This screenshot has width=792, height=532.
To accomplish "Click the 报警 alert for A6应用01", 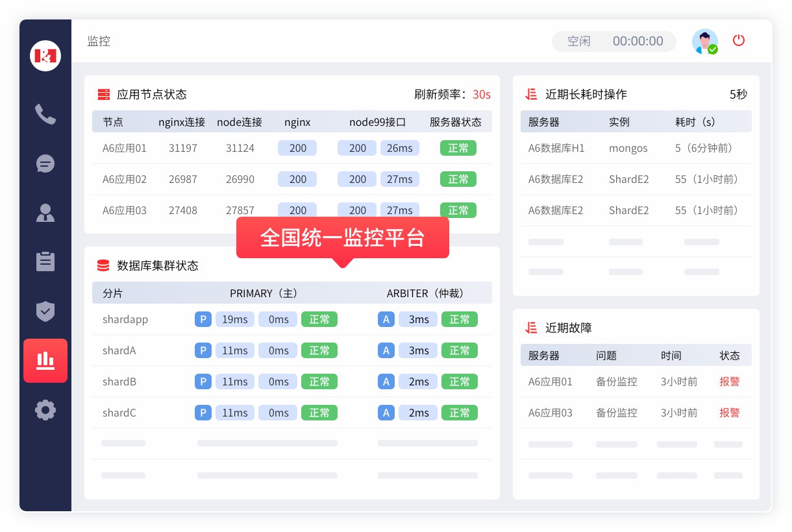I will [730, 381].
